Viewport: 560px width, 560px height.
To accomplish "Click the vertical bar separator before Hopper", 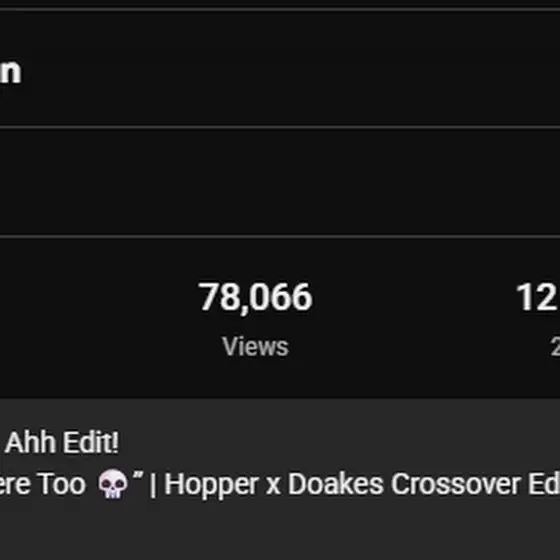I will [x=153, y=485].
